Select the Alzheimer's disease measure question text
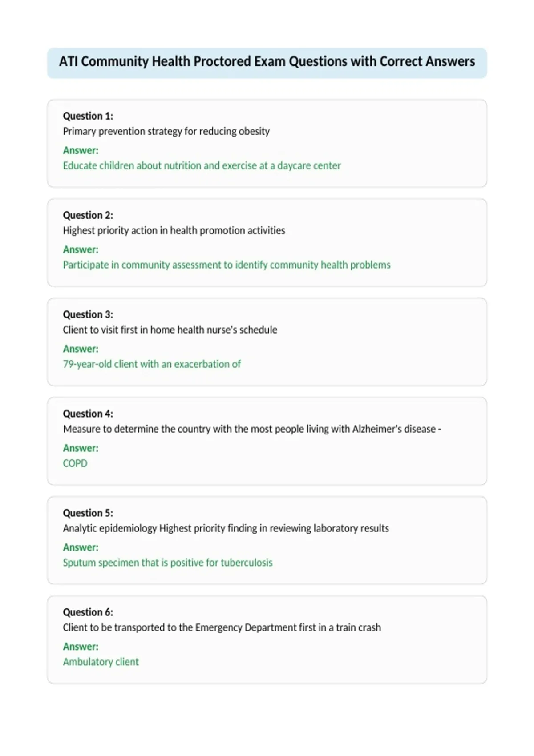534x756 pixels. [x=252, y=429]
